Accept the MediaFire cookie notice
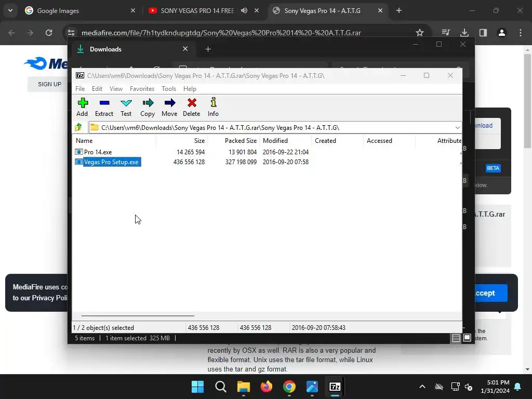Screen dimensions: 532x399 click(490, 293)
